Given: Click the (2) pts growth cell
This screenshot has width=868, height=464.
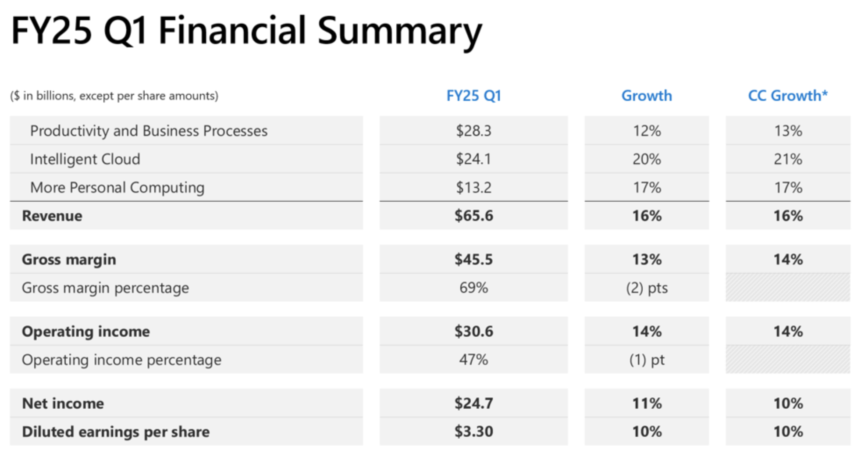Looking at the screenshot, I should point(647,288).
